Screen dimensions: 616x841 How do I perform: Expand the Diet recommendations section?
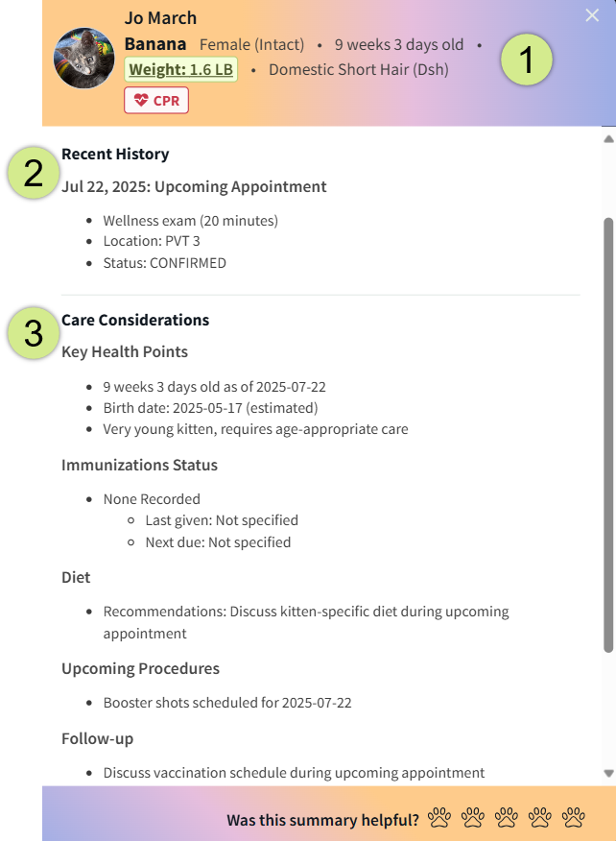point(76,577)
